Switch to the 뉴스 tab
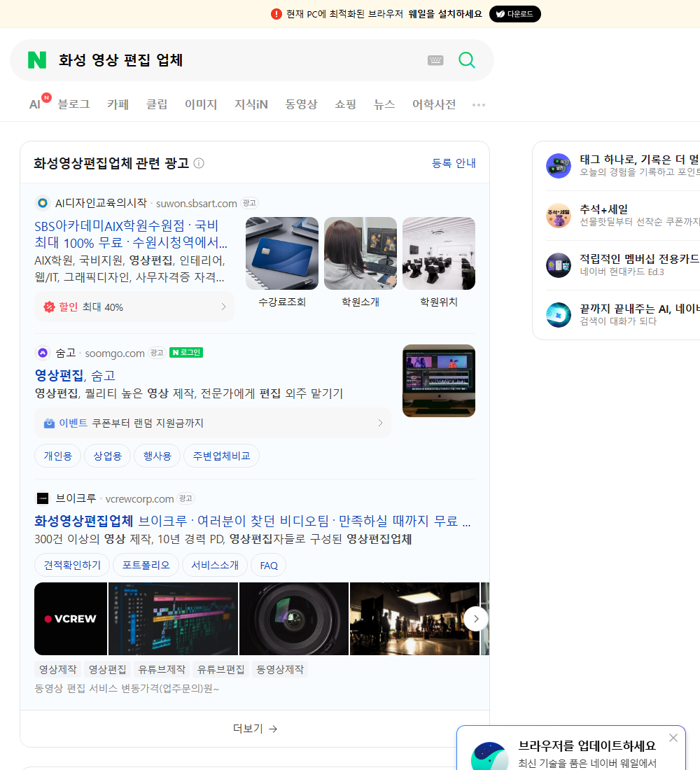The width and height of the screenshot is (700, 770). point(384,104)
